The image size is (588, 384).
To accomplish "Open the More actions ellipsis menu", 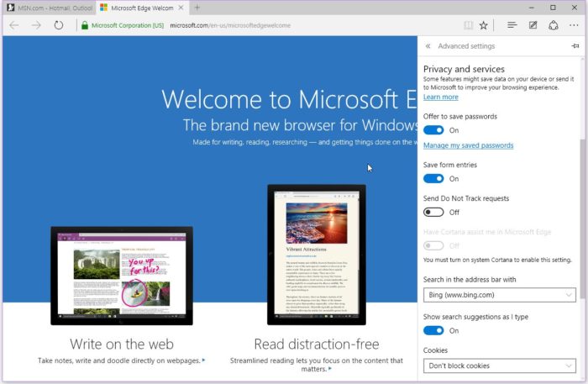I will click(574, 25).
